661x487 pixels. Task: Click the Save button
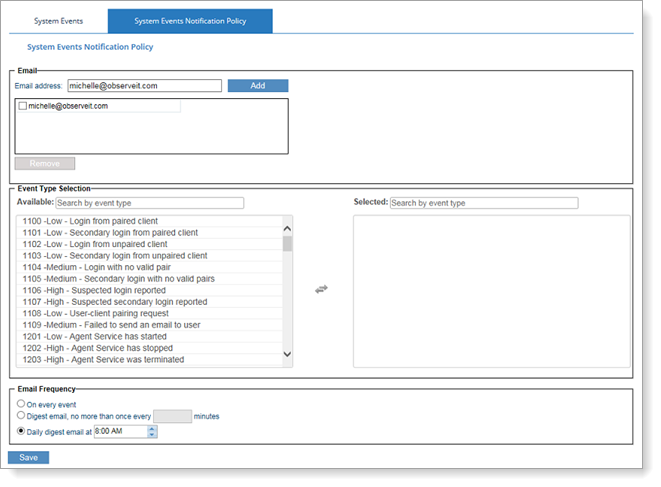click(28, 458)
